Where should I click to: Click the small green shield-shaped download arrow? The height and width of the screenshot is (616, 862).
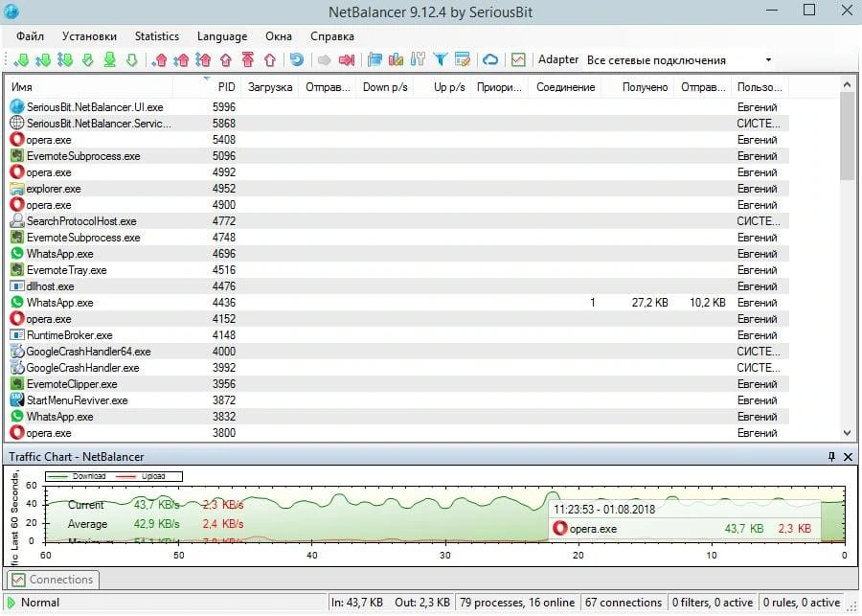click(88, 59)
